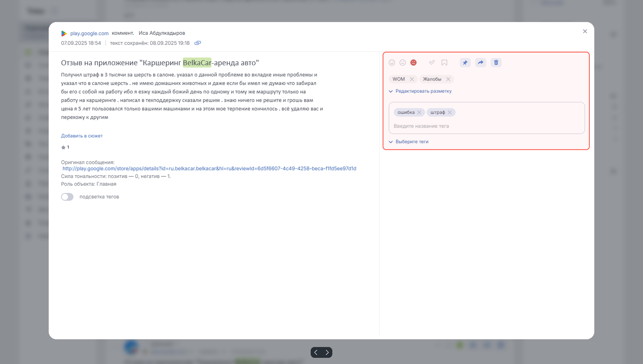Go to previous review arrow
Viewport: 643px width, 364px height.
(x=316, y=352)
